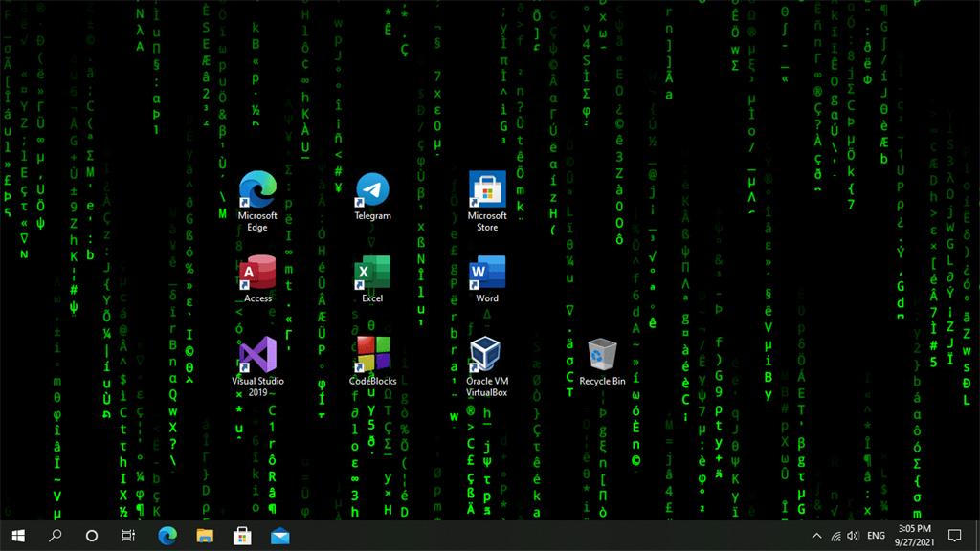
Task: Select the Excel desktop shortcut
Action: pyautogui.click(x=372, y=278)
